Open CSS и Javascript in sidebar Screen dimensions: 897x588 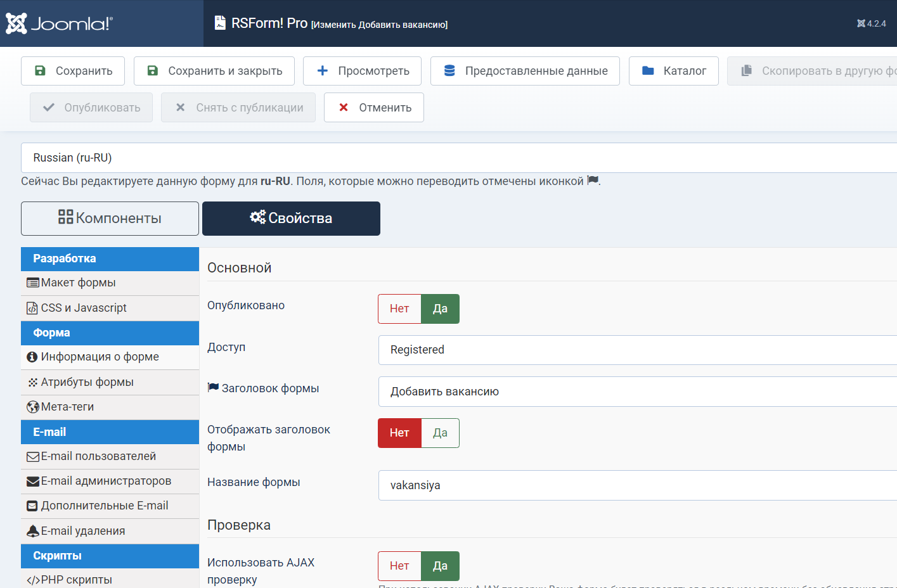point(84,308)
